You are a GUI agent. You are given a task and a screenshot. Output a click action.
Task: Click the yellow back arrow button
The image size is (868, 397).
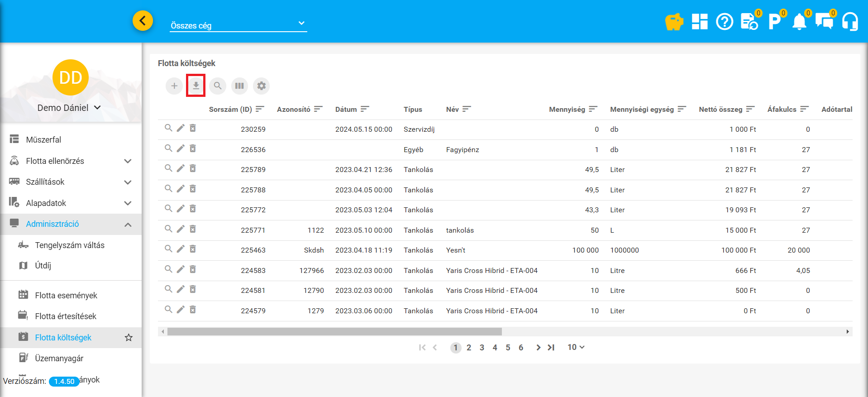tap(143, 21)
